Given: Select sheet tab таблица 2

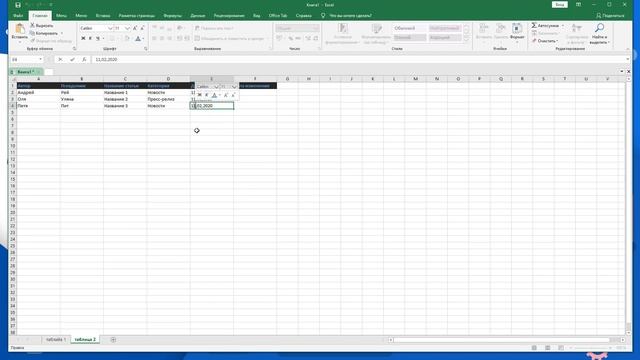Looking at the screenshot, I should click(x=85, y=340).
